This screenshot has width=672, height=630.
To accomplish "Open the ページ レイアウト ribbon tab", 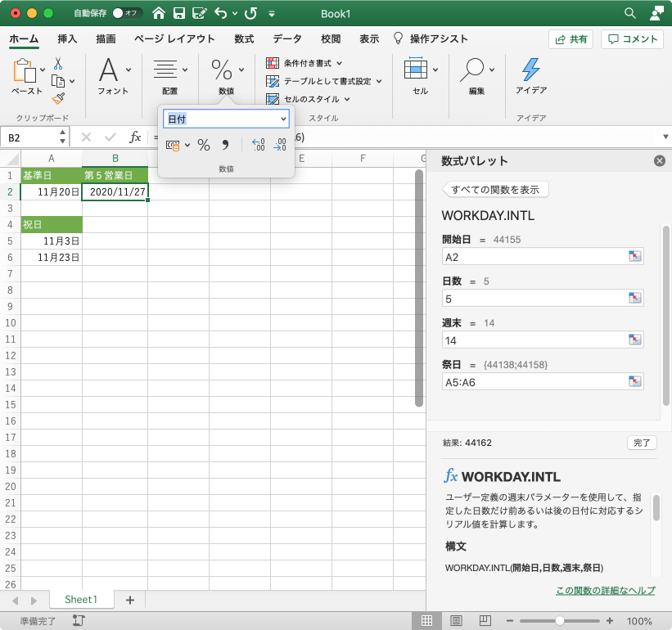I will click(174, 39).
